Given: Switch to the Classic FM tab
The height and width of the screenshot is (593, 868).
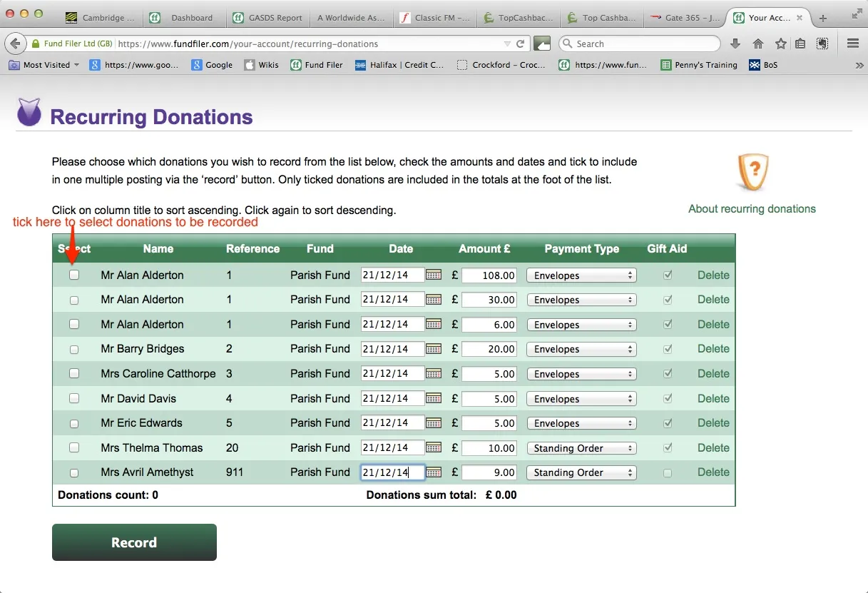Looking at the screenshot, I should point(435,18).
